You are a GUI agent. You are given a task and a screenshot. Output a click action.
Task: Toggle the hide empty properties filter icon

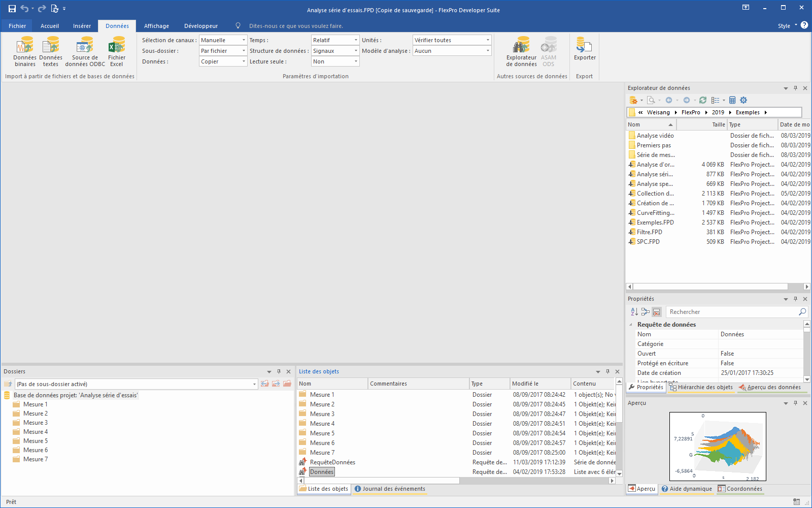657,312
